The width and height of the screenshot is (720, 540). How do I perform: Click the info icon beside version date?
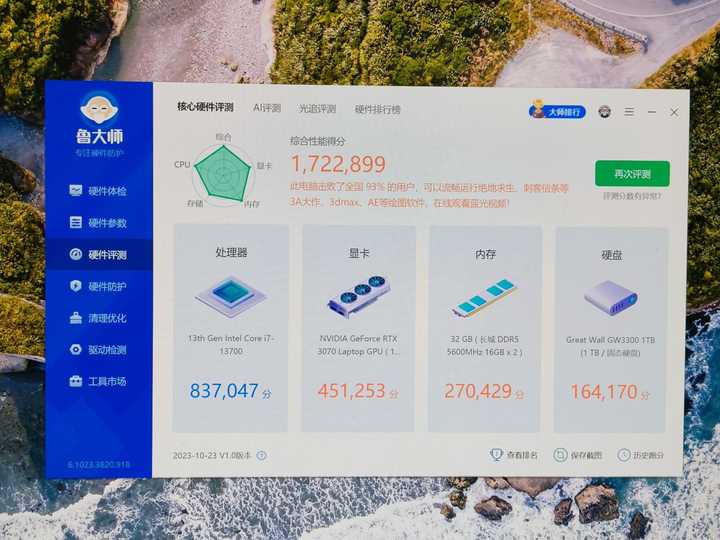pyautogui.click(x=262, y=456)
